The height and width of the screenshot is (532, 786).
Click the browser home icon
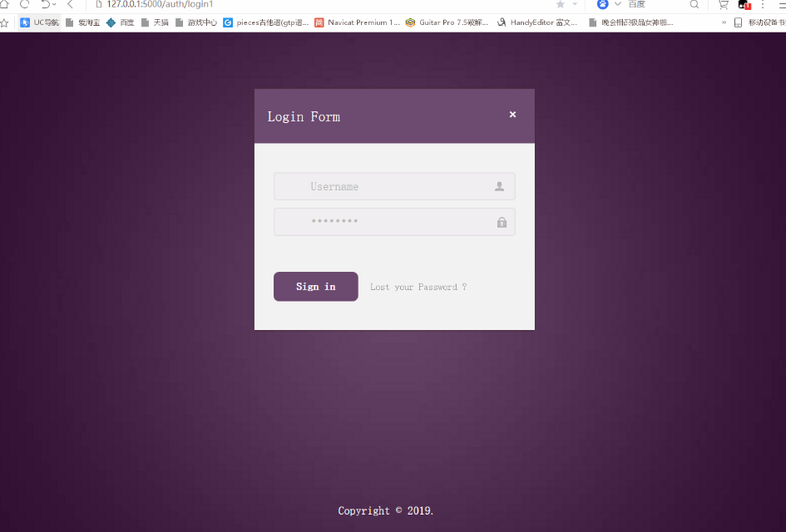[4, 4]
